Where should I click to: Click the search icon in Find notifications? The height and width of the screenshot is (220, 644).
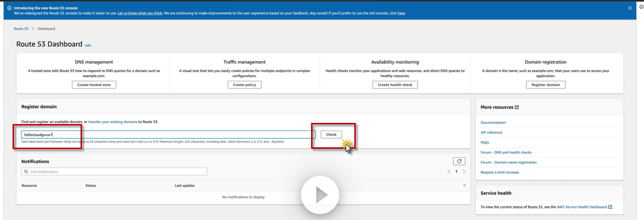tap(26, 172)
